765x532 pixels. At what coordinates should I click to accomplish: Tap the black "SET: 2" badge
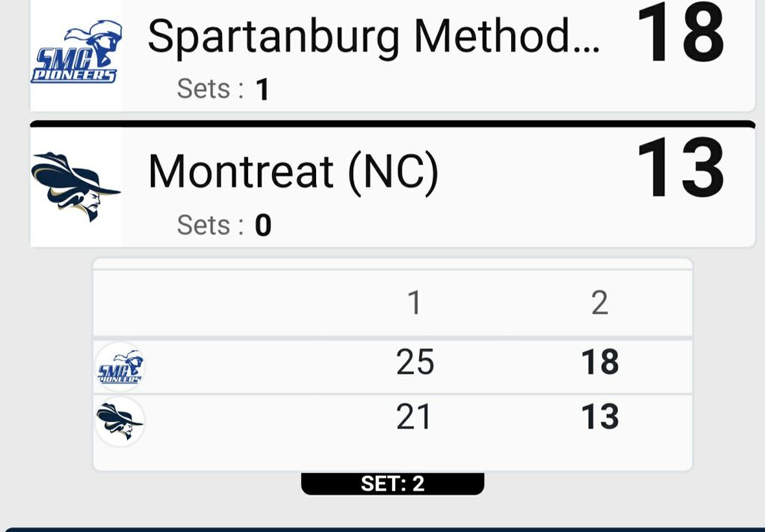(x=392, y=483)
